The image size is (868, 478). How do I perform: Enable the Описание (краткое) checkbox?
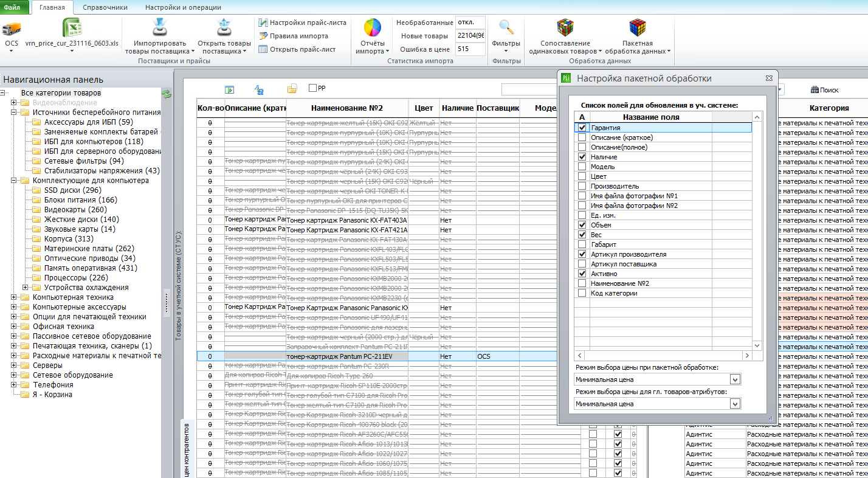click(582, 137)
